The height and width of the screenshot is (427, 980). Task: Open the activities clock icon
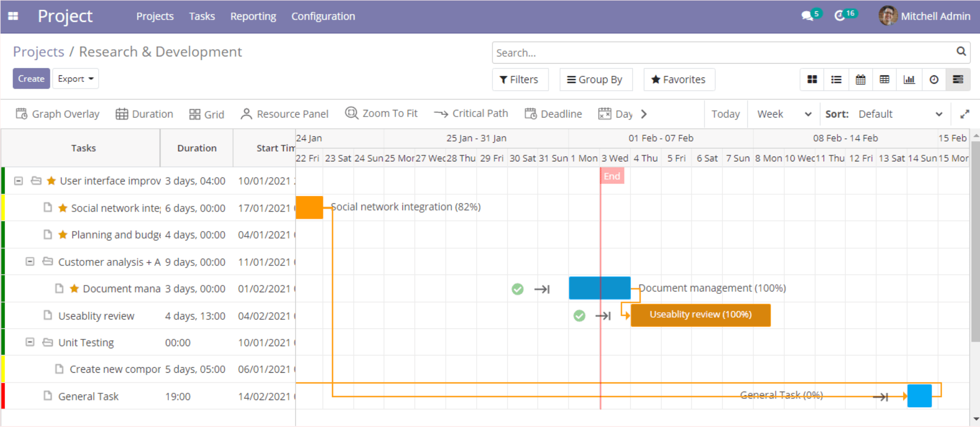pyautogui.click(x=840, y=16)
